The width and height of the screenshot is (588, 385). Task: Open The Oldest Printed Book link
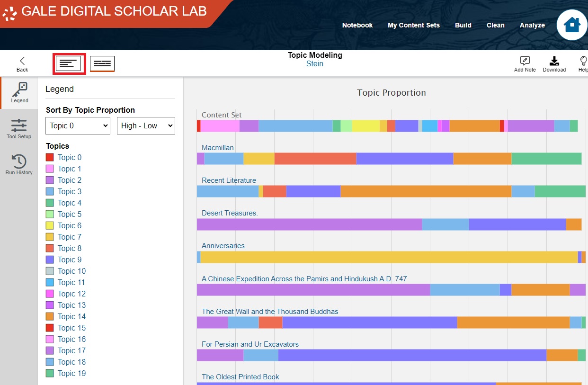pyautogui.click(x=241, y=377)
